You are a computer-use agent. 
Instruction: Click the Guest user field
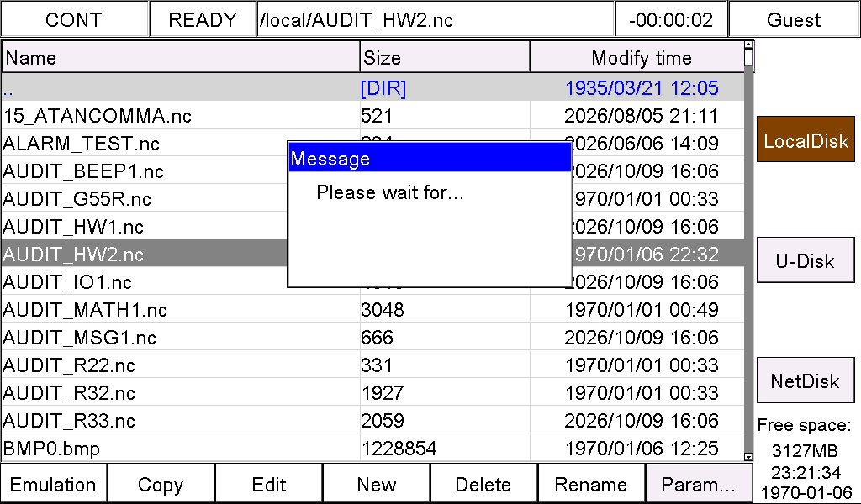(x=794, y=20)
